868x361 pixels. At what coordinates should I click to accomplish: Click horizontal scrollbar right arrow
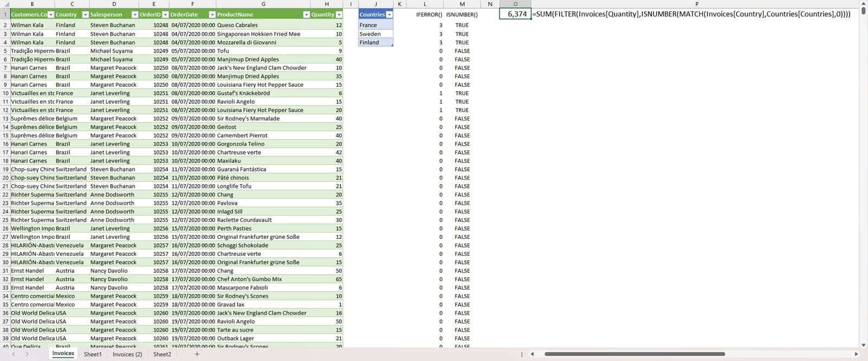pos(856,354)
